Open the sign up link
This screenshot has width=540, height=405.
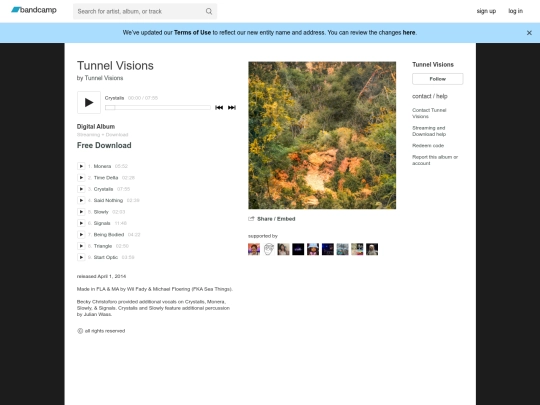(x=486, y=11)
